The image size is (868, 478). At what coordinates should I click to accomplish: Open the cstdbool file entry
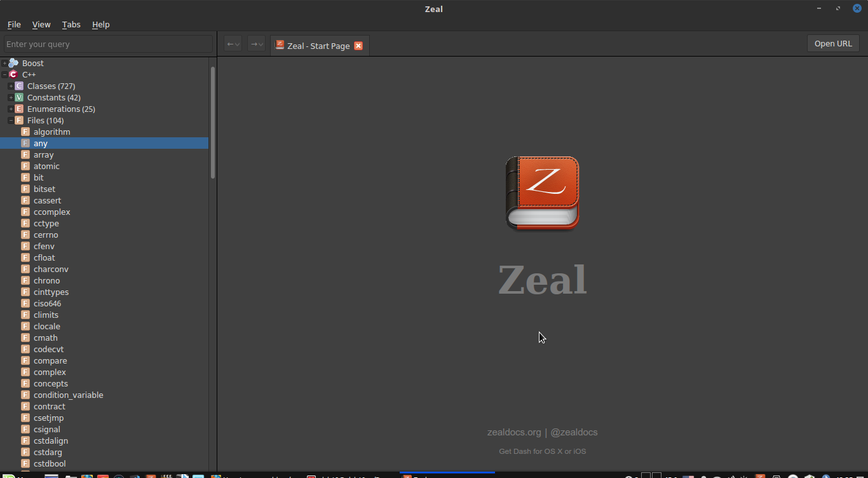click(x=50, y=463)
